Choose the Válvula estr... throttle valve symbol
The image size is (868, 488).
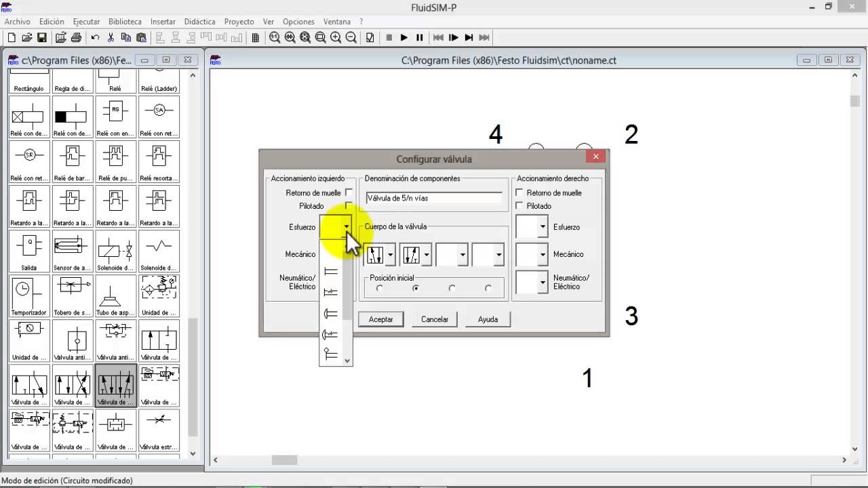(x=159, y=430)
